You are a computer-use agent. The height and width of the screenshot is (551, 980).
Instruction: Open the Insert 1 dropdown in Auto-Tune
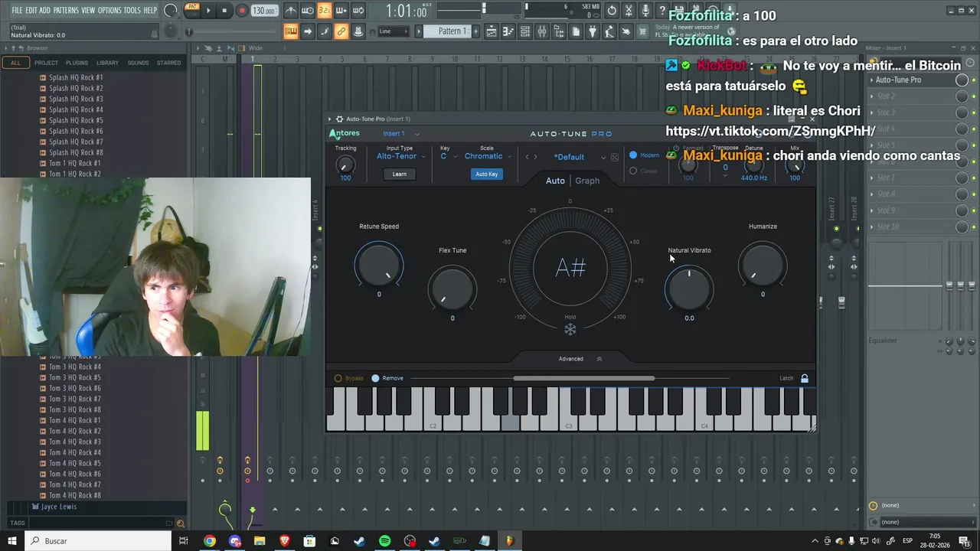[x=401, y=134]
